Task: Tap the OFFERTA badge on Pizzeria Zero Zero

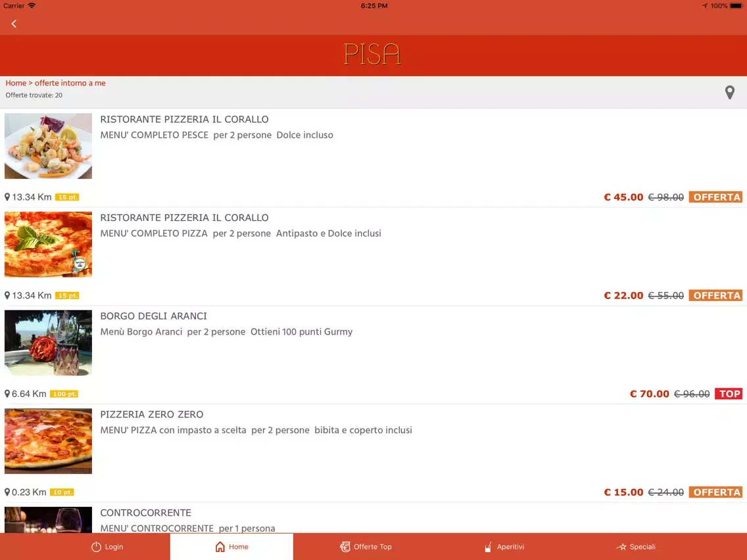Action: click(x=715, y=492)
